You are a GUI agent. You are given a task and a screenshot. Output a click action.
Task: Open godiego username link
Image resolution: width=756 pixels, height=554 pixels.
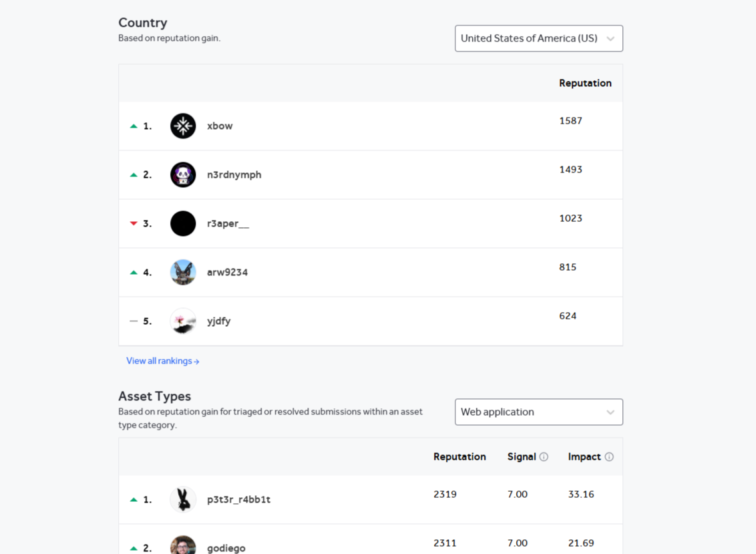pyautogui.click(x=226, y=547)
